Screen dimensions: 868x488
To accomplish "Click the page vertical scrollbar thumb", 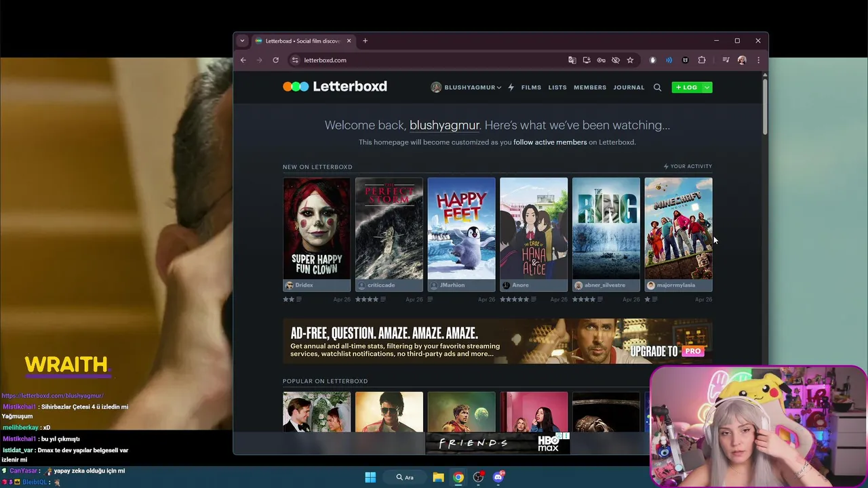I will pos(765,107).
